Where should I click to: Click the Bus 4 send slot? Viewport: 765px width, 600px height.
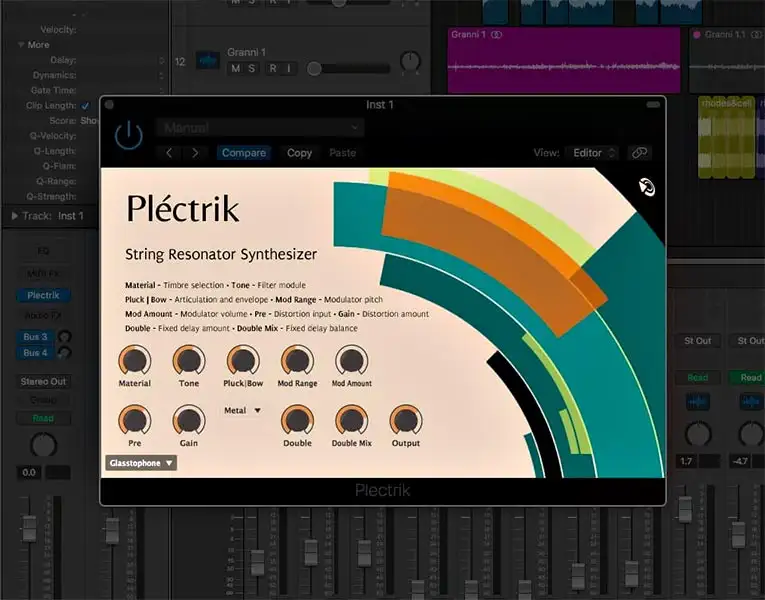coord(36,353)
